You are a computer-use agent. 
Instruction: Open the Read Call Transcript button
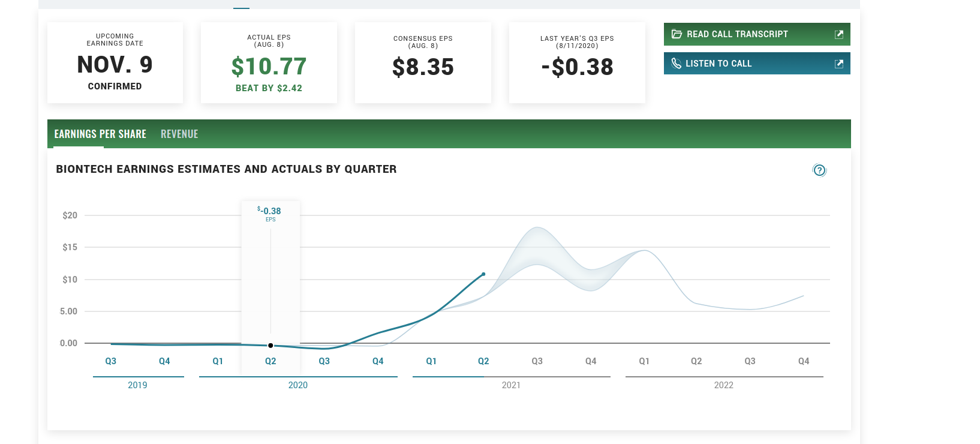click(x=737, y=34)
